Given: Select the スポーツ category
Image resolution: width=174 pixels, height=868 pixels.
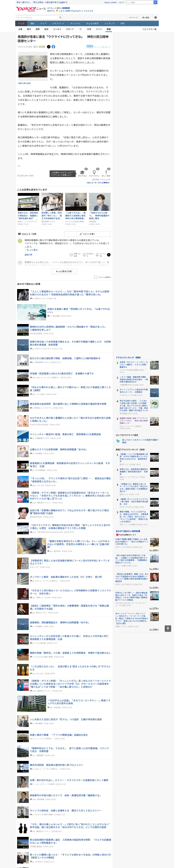Looking at the screenshot, I should [x=70, y=29].
